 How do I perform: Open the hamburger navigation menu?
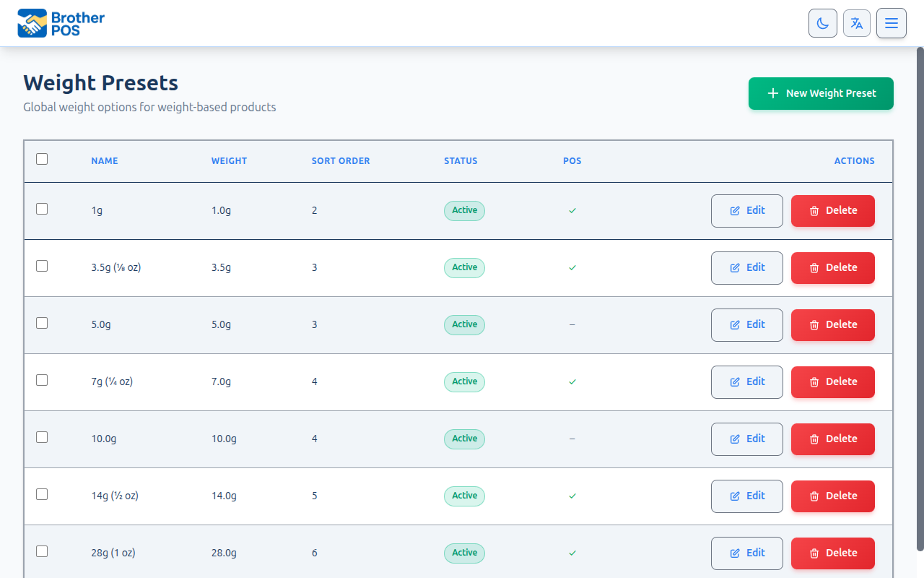point(891,22)
